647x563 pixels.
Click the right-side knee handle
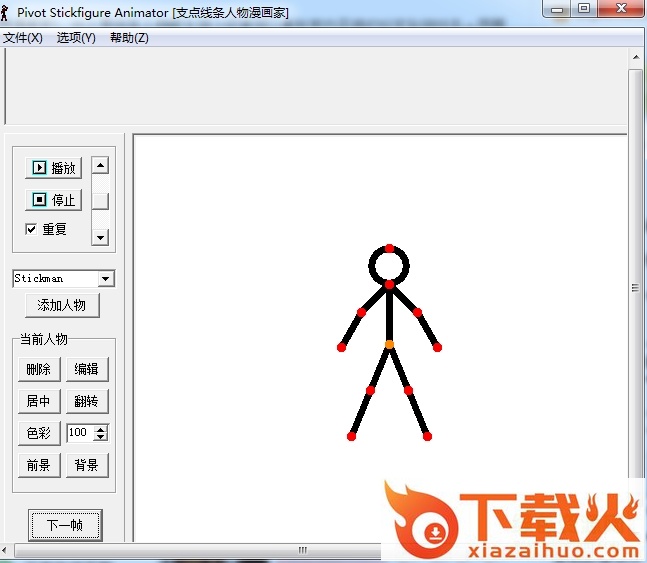click(x=408, y=390)
